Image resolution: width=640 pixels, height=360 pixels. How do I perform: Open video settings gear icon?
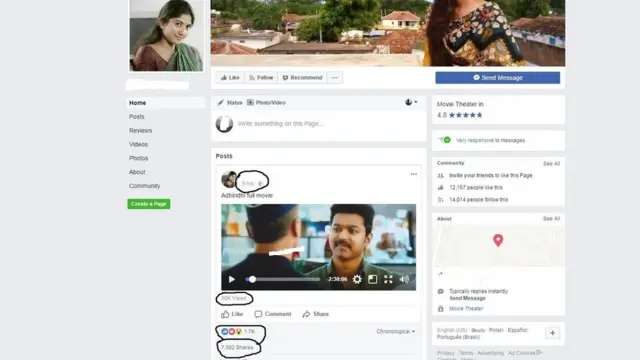[357, 279]
